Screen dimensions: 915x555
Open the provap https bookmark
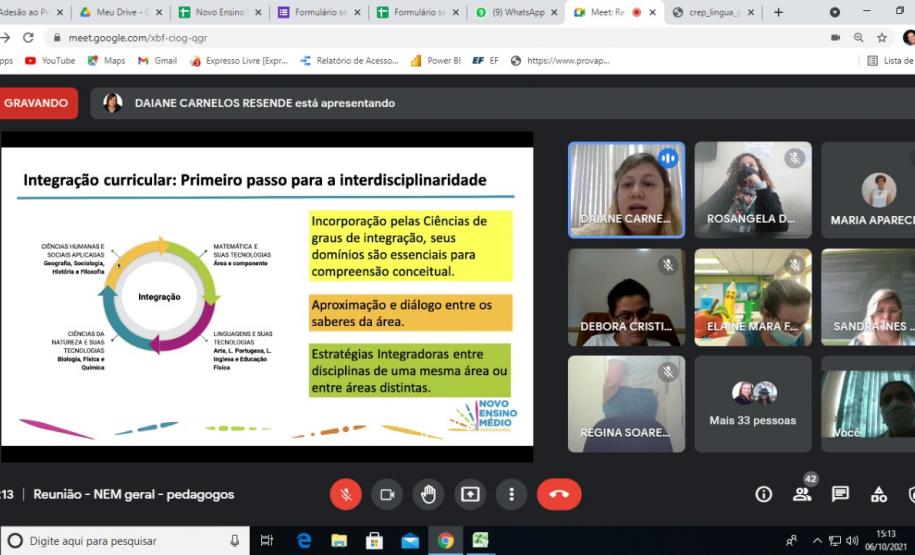[x=560, y=61]
